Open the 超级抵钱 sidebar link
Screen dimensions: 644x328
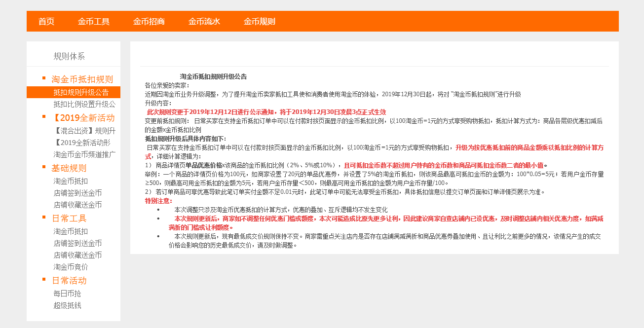(x=67, y=305)
